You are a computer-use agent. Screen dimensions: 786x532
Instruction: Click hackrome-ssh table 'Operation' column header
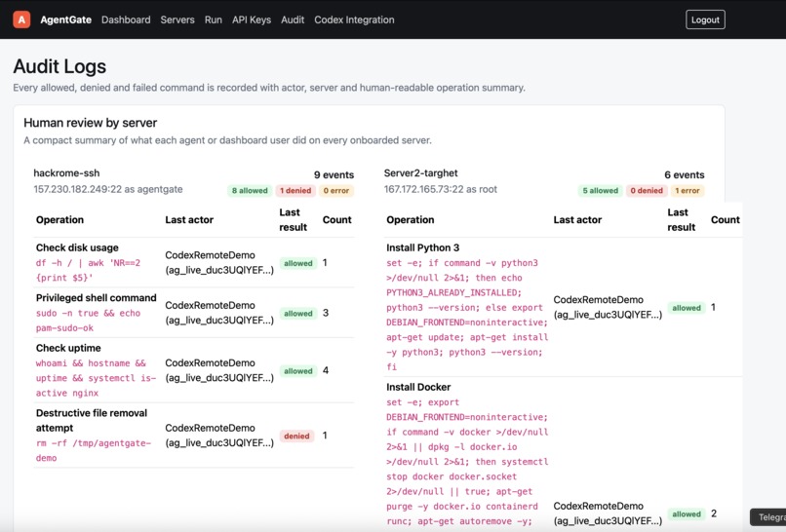pos(59,219)
